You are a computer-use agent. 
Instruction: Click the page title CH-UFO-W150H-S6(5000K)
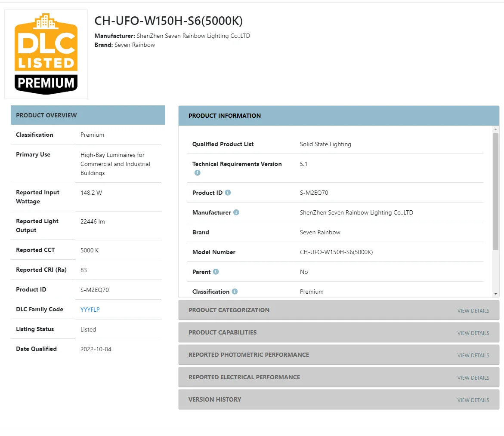pyautogui.click(x=168, y=21)
